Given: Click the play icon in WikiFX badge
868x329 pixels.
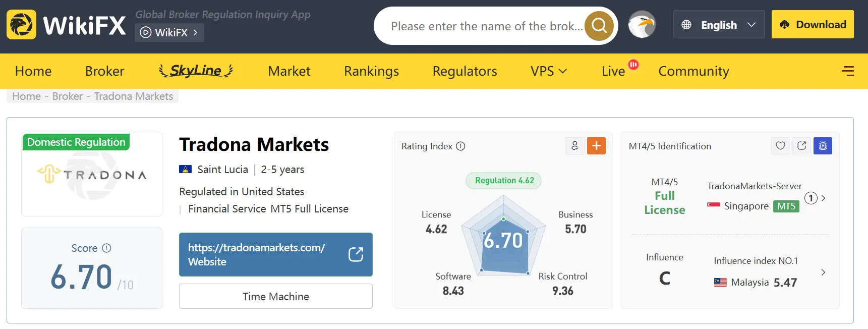Looking at the screenshot, I should [x=145, y=32].
